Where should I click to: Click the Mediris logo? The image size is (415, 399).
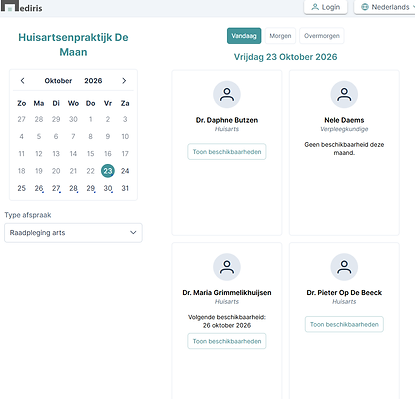[22, 6]
